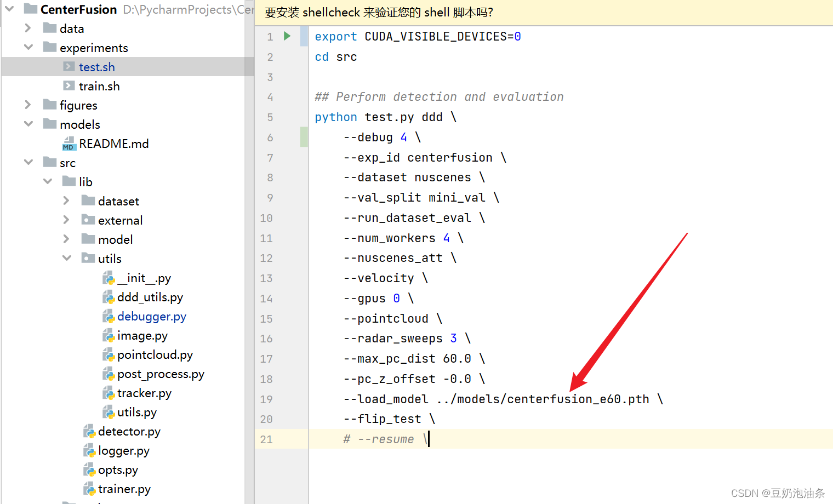
Task: Select README.md in the models folder
Action: (x=114, y=144)
